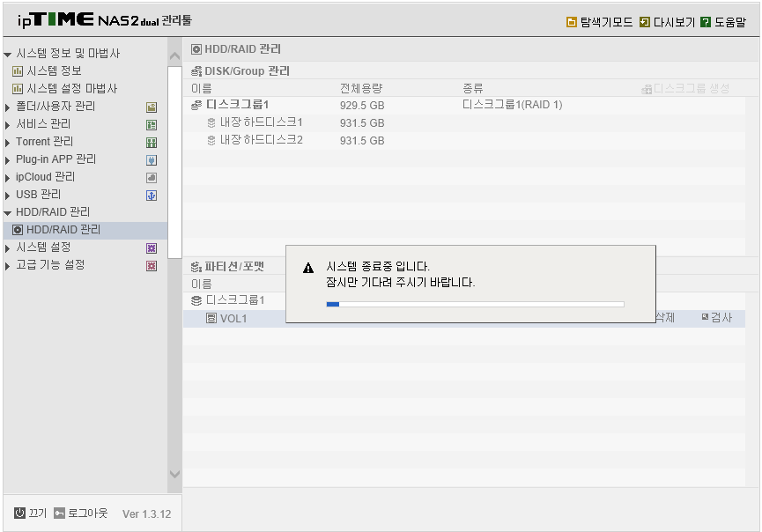Click the service icon beside 서비스 관리
The image size is (762, 532).
pos(152,125)
